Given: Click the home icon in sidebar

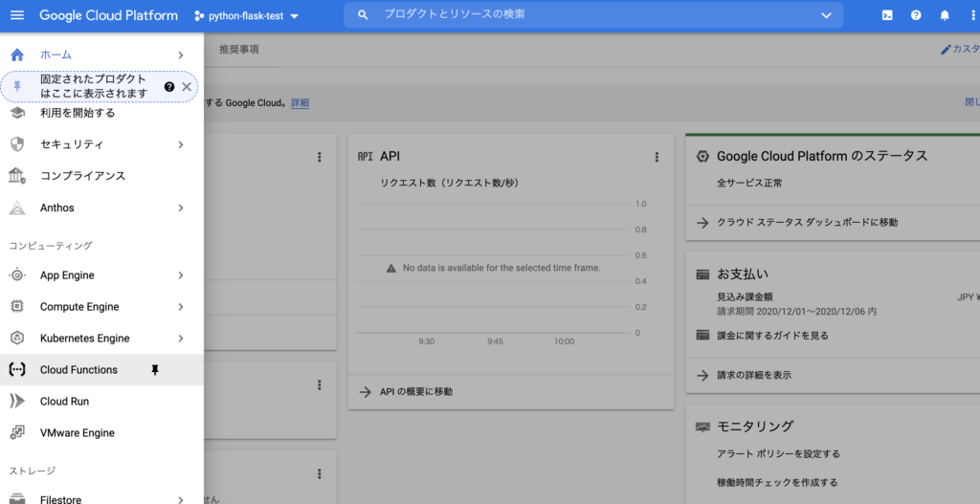Looking at the screenshot, I should tap(17, 55).
